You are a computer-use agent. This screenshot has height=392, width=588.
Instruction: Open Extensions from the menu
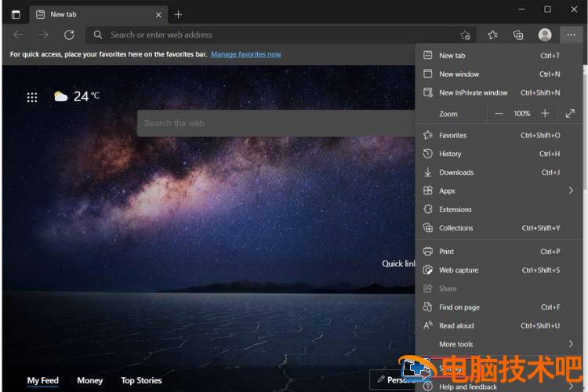[x=499, y=209]
